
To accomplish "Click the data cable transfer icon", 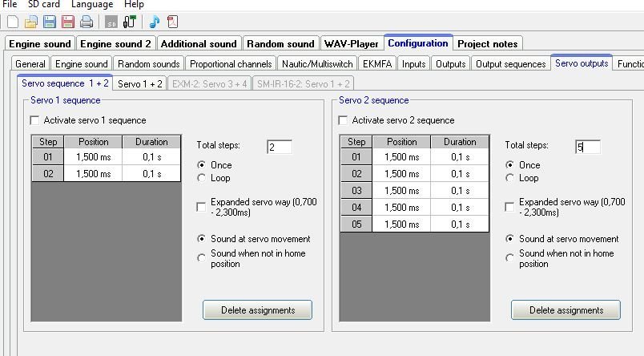I will click(x=129, y=22).
